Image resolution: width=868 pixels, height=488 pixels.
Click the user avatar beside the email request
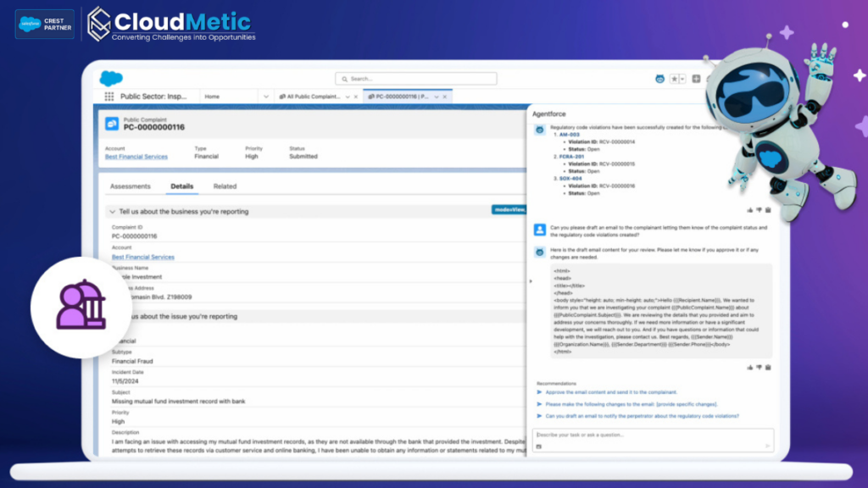point(540,230)
